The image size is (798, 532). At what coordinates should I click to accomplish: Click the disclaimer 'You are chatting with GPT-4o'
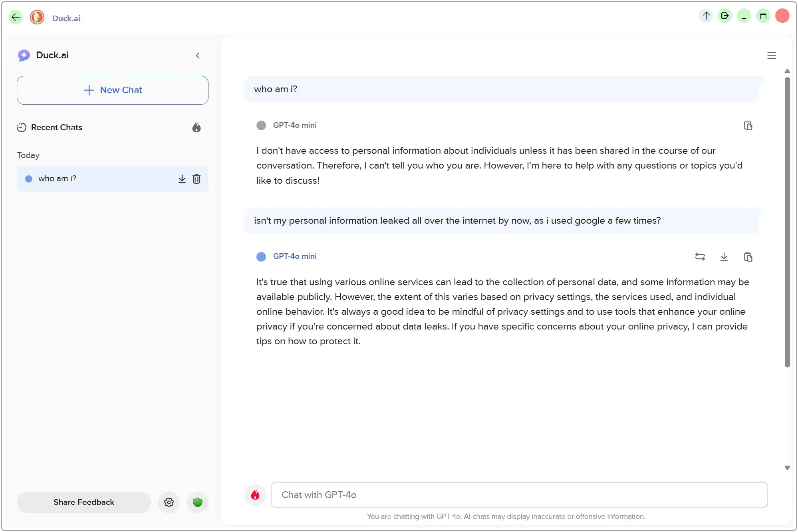(506, 516)
